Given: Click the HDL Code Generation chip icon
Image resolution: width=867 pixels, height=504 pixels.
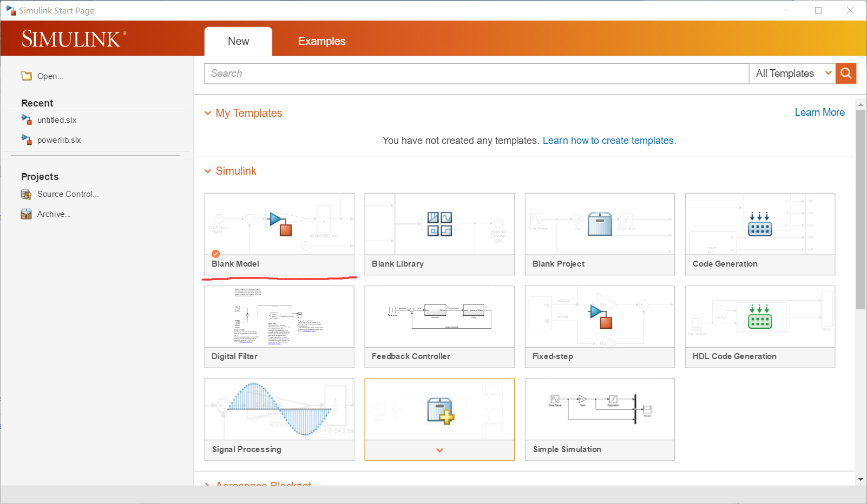Looking at the screenshot, I should click(760, 316).
